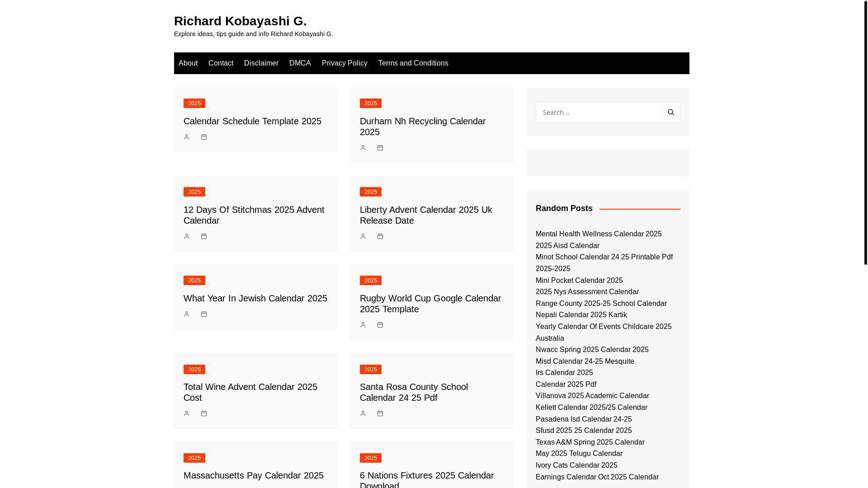The width and height of the screenshot is (868, 488).
Task: Click date icon under Rugby World Cup post
Action: coord(380,325)
